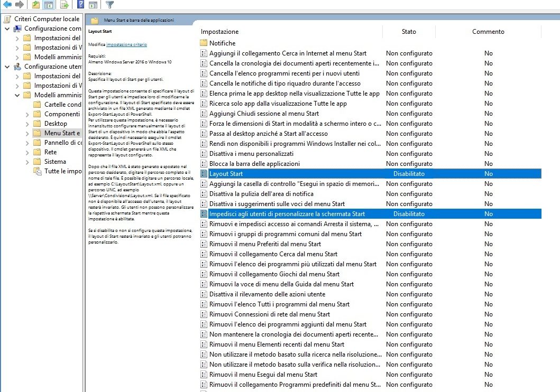Expand the Pannello di controllo tree folder
The width and height of the screenshot is (560, 392).
27,143
